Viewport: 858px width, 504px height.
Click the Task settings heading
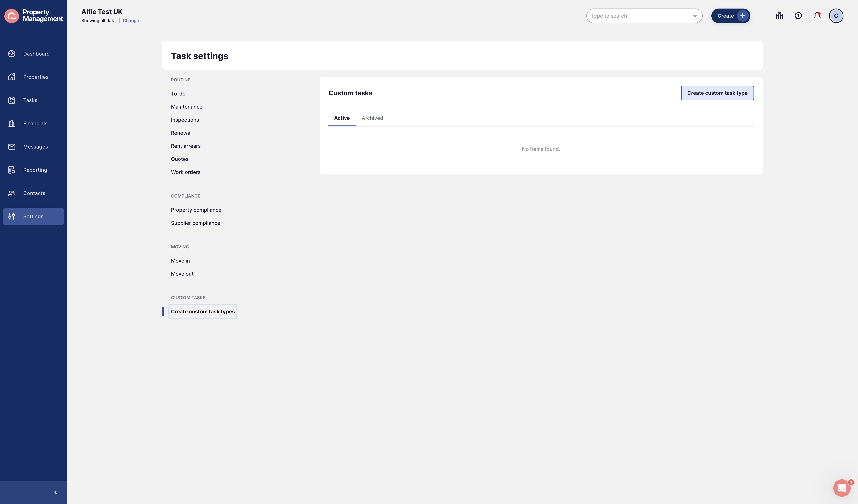point(200,56)
